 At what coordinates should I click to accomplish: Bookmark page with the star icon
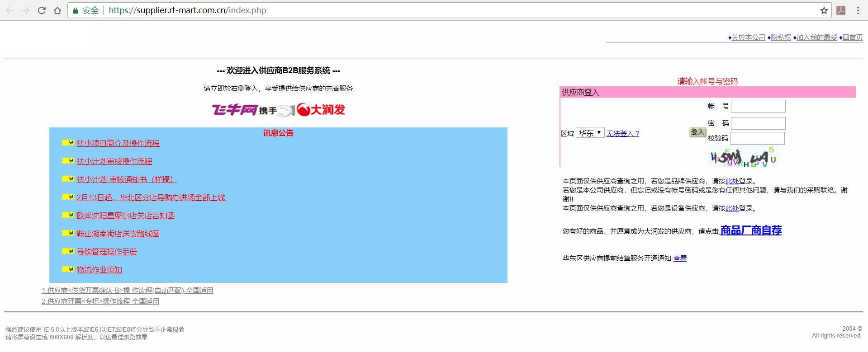point(824,10)
